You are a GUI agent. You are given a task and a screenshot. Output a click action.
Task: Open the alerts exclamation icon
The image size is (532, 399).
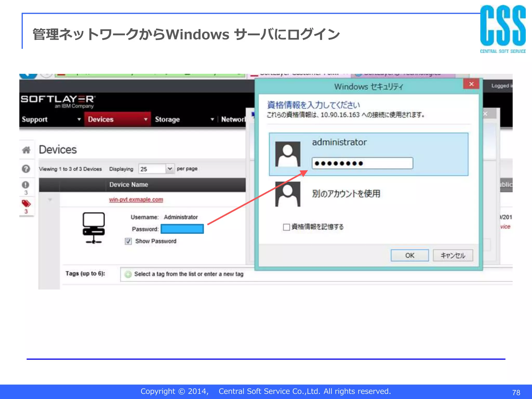pyautogui.click(x=25, y=185)
